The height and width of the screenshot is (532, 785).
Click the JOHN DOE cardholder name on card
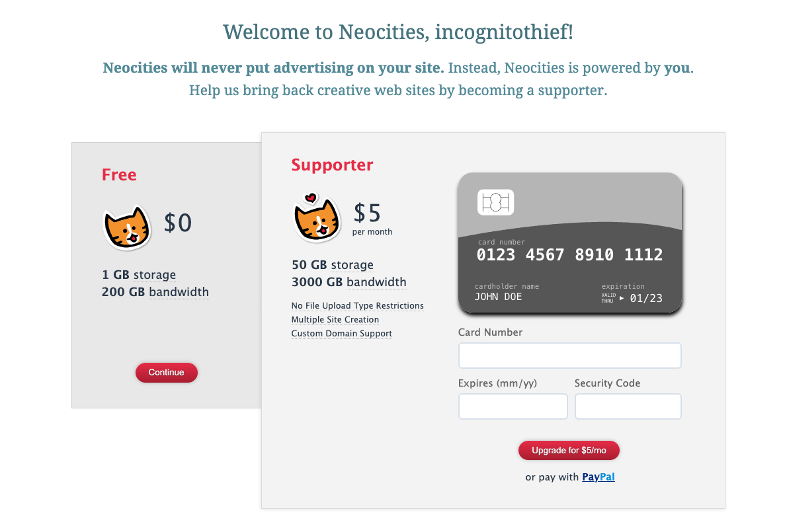[498, 297]
